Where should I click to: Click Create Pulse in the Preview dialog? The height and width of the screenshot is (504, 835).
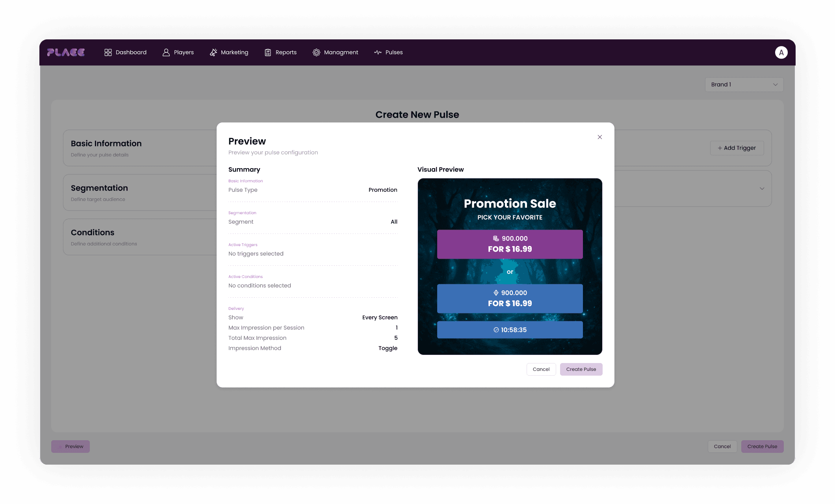click(581, 369)
